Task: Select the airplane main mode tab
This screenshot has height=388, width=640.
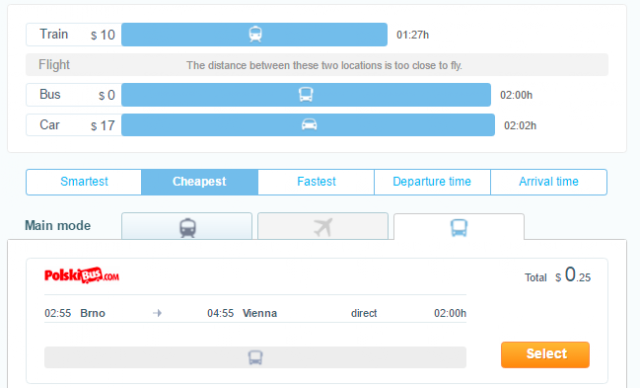Action: [x=323, y=226]
